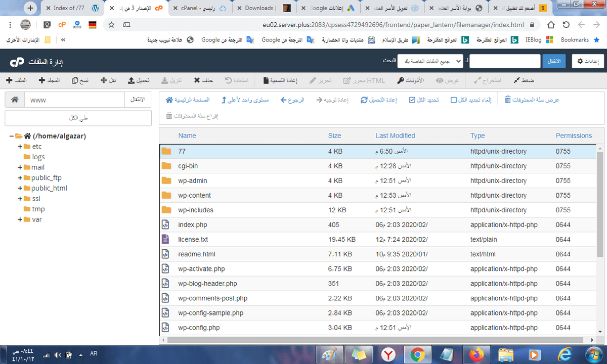
Task: Click the Settings (إعدادات) button
Action: tap(587, 61)
